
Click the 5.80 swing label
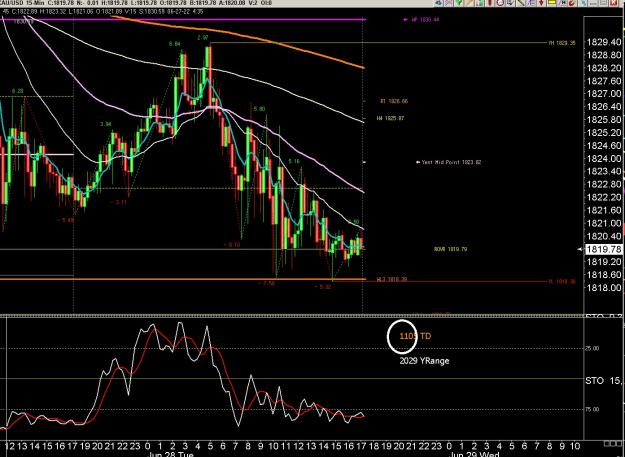[259, 108]
